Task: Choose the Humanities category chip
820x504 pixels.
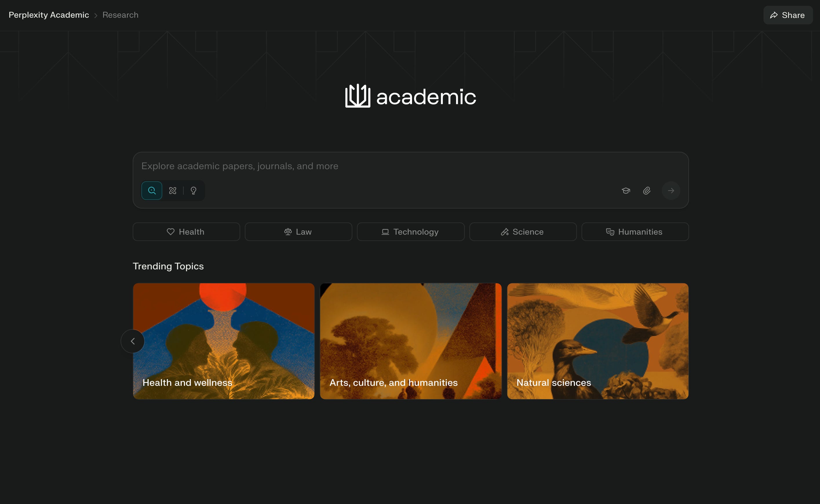Action: tap(635, 232)
